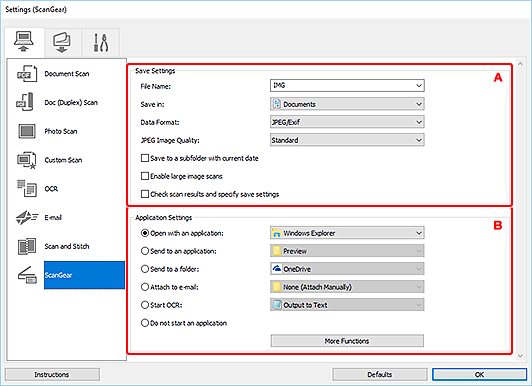This screenshot has width=532, height=386.
Task: Click the Documents folder icon in Save in
Action: click(x=277, y=104)
